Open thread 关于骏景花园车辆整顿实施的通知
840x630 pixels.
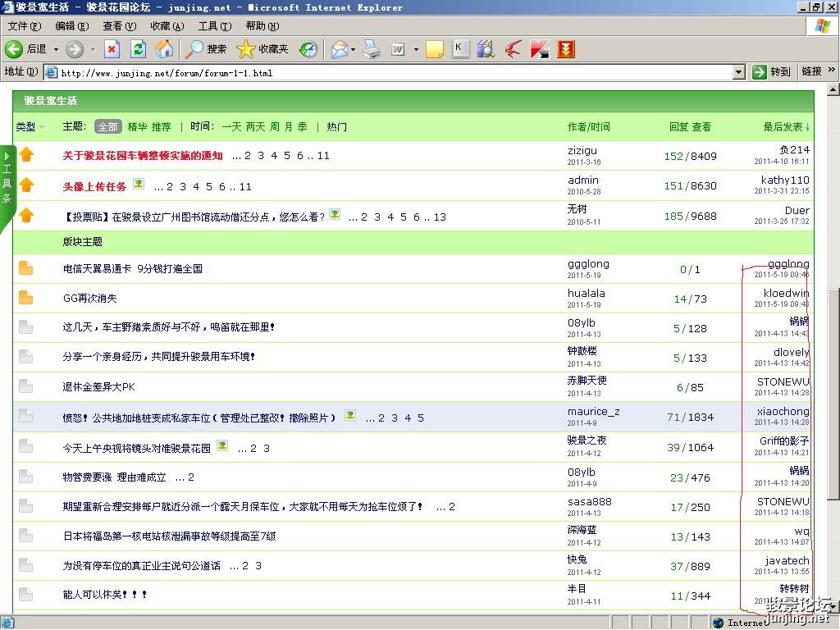143,155
